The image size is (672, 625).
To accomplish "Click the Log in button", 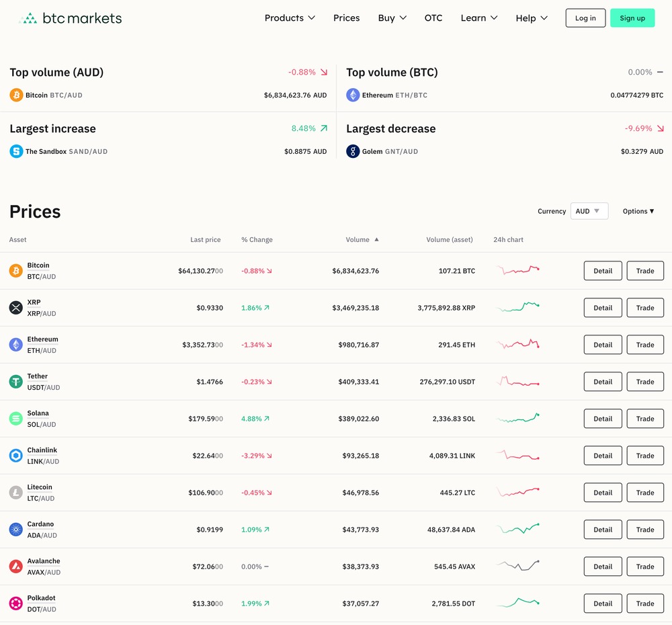I will tap(585, 18).
